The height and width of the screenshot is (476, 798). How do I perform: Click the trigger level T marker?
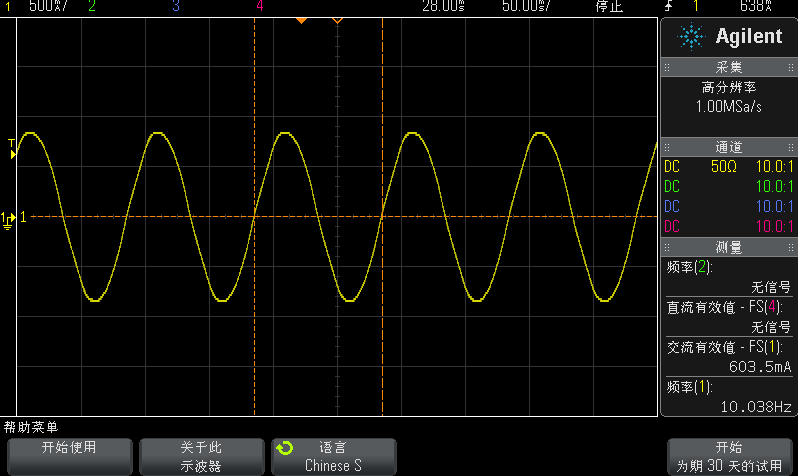[12, 149]
